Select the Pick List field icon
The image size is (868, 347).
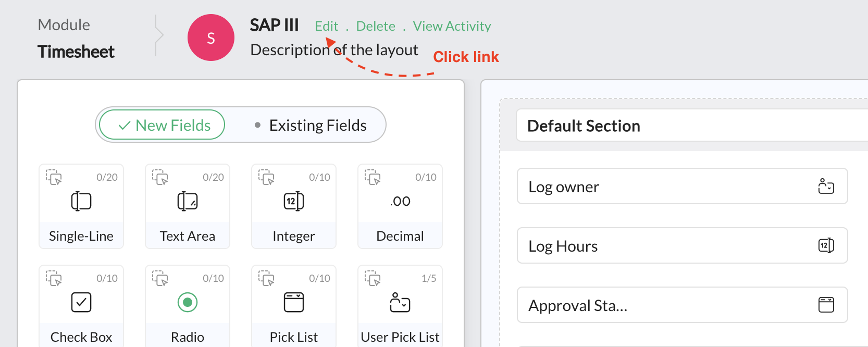click(x=294, y=302)
